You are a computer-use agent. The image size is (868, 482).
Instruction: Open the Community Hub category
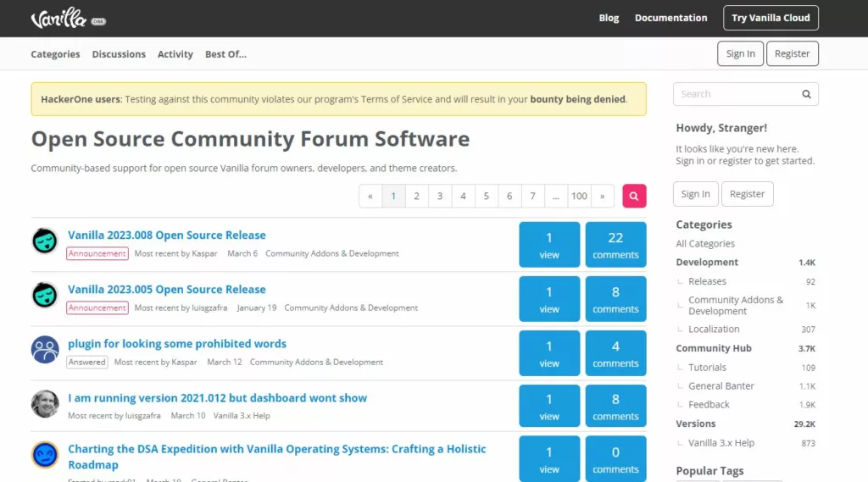(x=714, y=348)
